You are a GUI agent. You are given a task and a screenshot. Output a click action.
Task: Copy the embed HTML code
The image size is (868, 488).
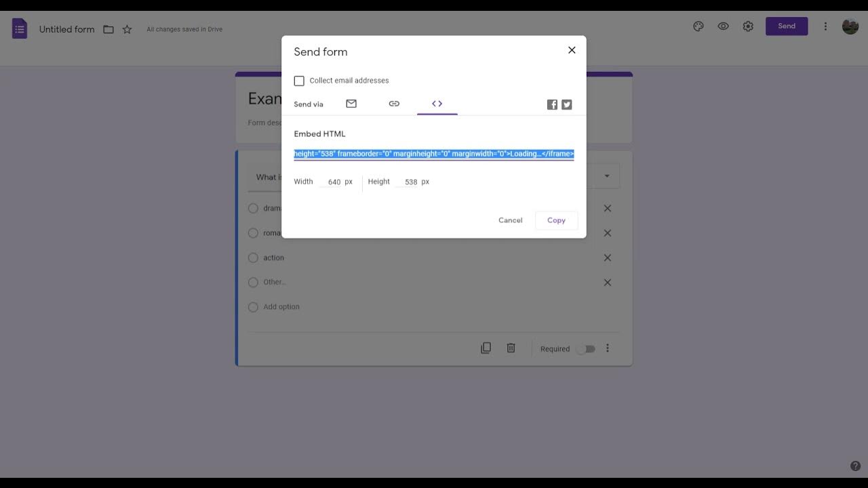click(556, 220)
